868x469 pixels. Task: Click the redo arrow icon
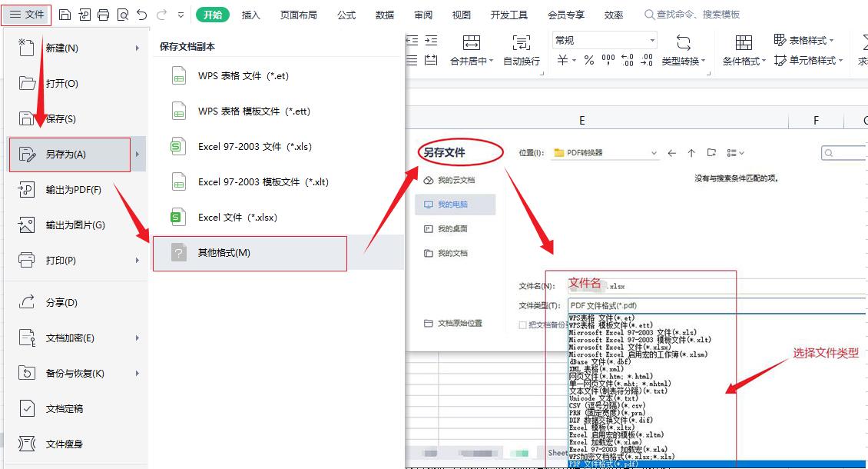tap(161, 15)
